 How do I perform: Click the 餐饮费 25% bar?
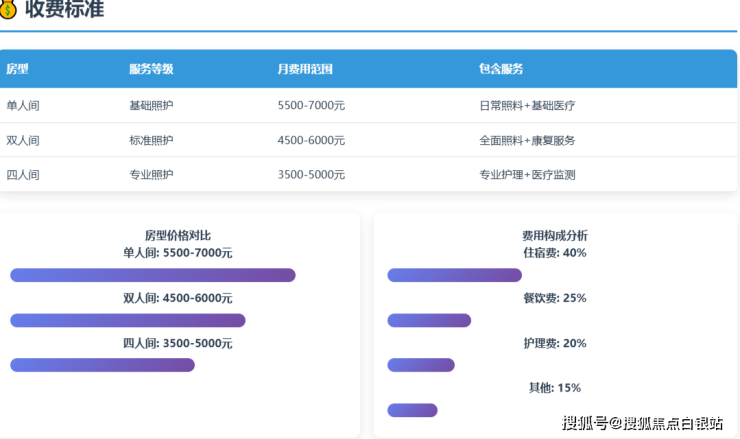pyautogui.click(x=429, y=320)
